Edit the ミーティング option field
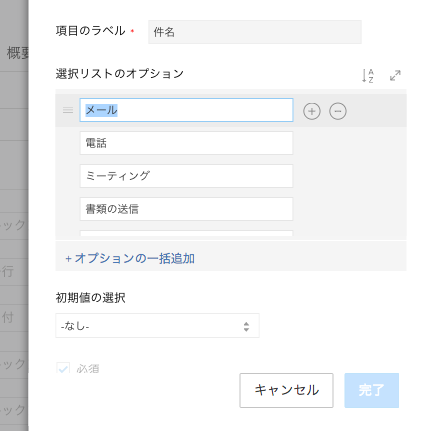 coord(186,176)
